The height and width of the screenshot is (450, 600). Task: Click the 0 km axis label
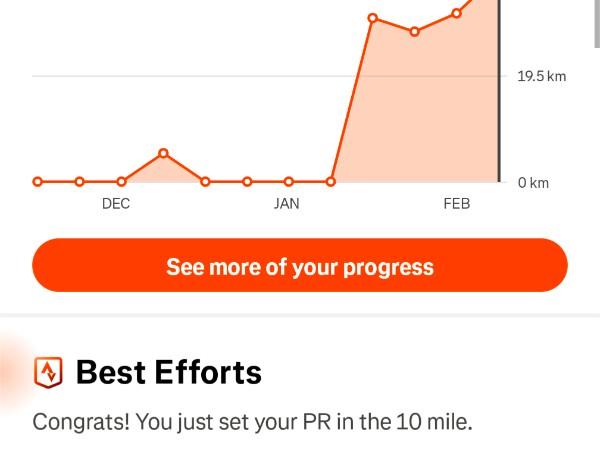coord(533,183)
